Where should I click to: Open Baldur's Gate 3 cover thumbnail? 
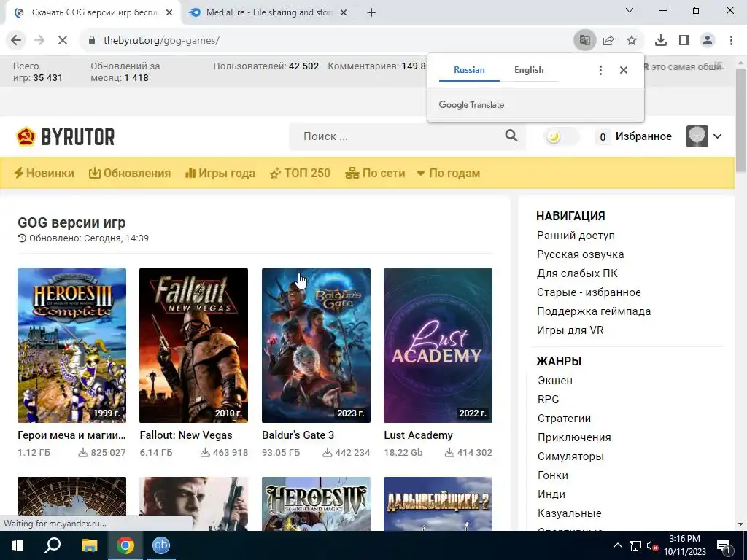(x=316, y=345)
